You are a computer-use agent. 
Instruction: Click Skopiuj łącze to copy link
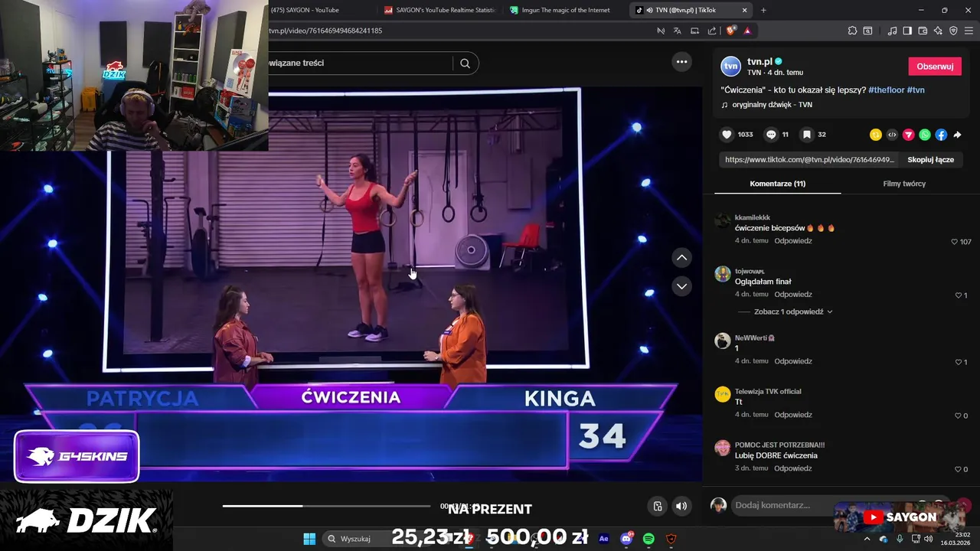point(930,160)
